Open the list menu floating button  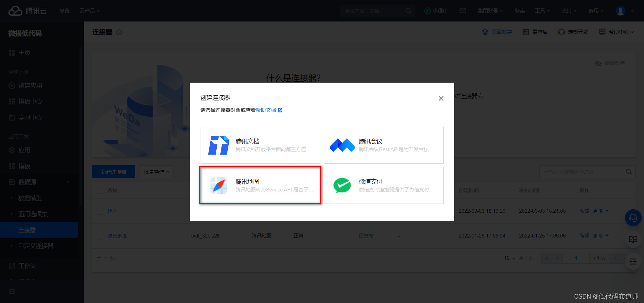[633, 262]
